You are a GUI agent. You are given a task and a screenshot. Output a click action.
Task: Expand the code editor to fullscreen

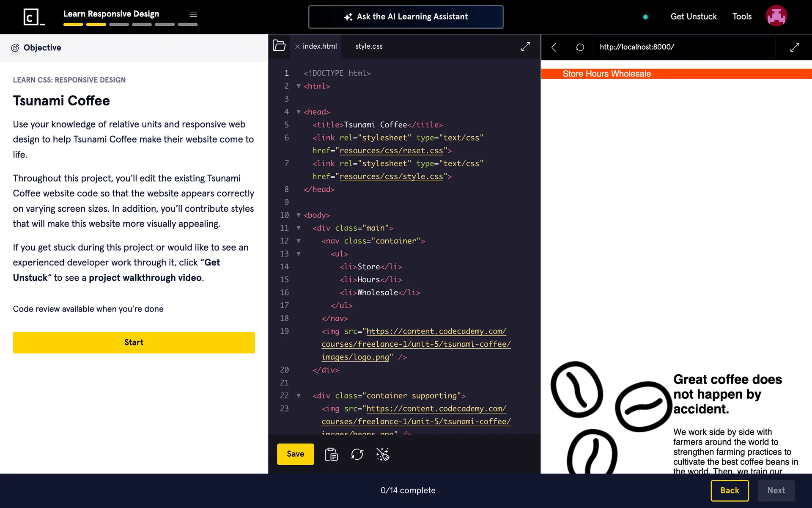pyautogui.click(x=526, y=47)
